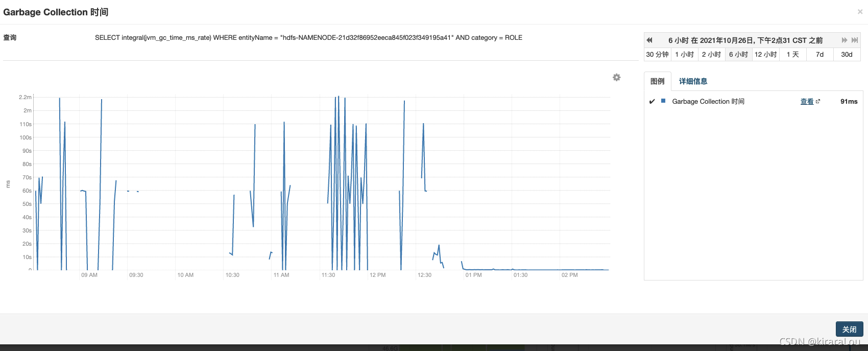Jump to the current time with skip-to-end arrow
The image size is (868, 351).
(855, 40)
